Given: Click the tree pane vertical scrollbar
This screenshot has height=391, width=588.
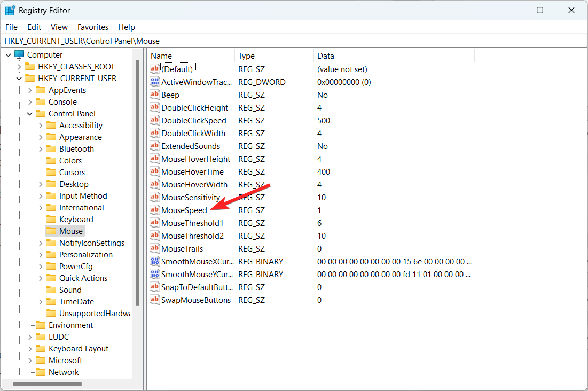Looking at the screenshot, I should click(137, 182).
